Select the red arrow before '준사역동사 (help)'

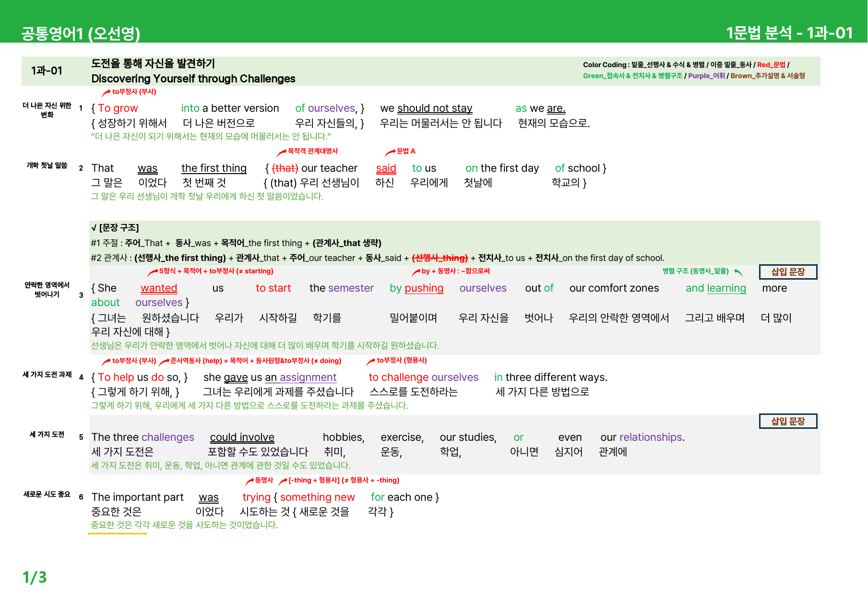[165, 362]
